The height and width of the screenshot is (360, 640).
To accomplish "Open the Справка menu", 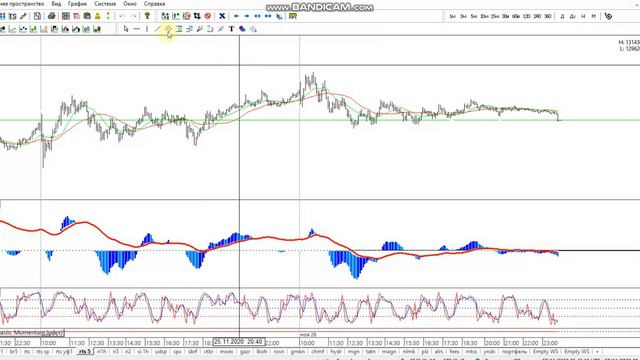I will tap(154, 4).
